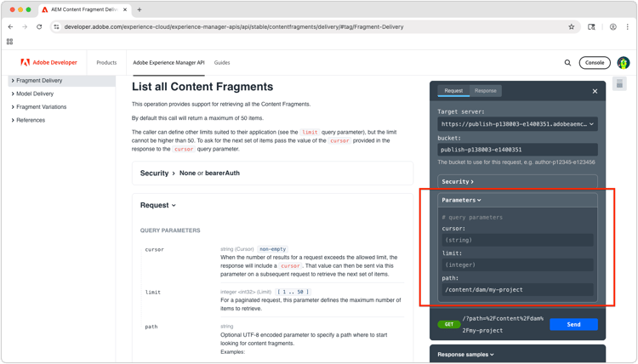Reload the page with the refresh icon

coord(39,27)
